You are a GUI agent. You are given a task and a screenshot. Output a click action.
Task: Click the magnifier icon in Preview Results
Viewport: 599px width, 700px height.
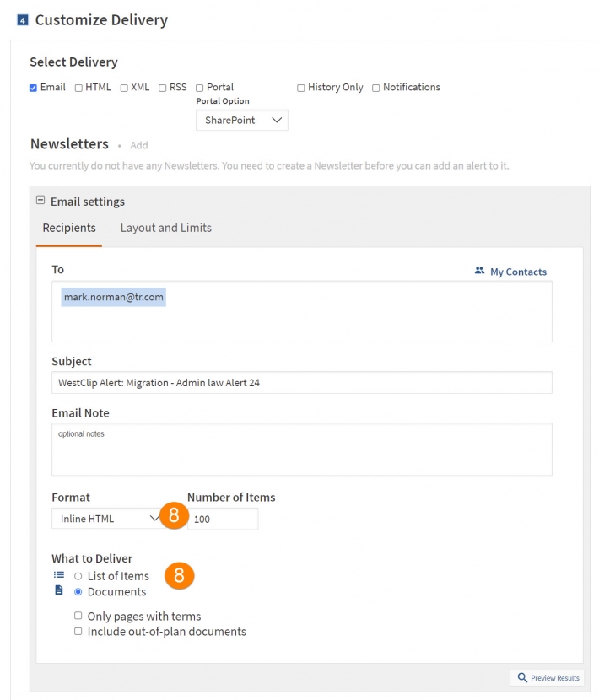pos(522,678)
